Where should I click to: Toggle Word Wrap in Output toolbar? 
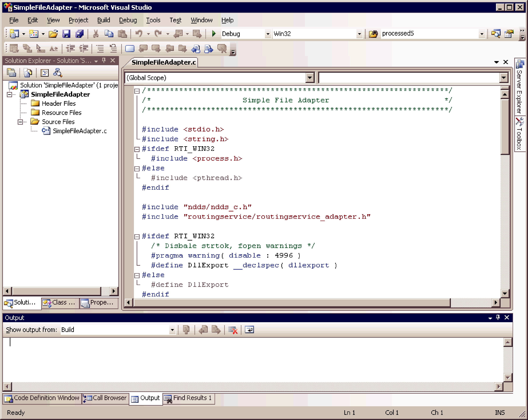tap(249, 330)
